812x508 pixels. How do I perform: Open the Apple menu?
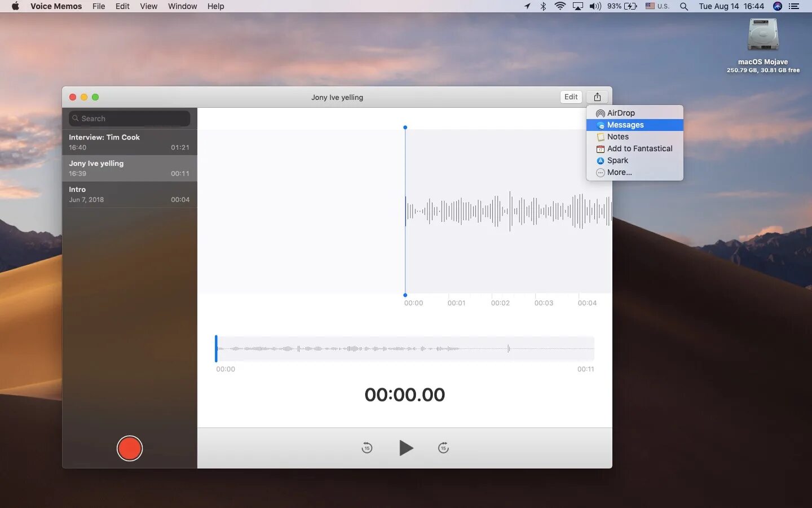pos(15,6)
